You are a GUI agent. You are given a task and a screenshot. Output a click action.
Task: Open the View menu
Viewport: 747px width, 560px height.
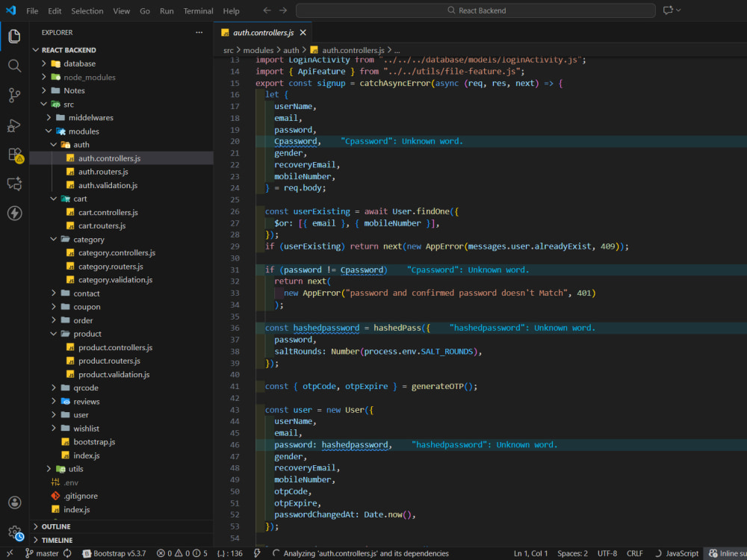(122, 11)
